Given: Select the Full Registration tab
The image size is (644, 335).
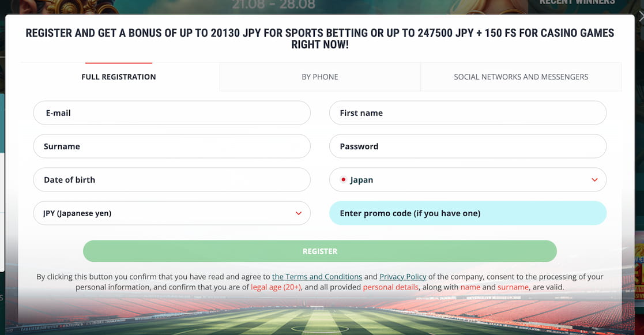Looking at the screenshot, I should tap(118, 76).
